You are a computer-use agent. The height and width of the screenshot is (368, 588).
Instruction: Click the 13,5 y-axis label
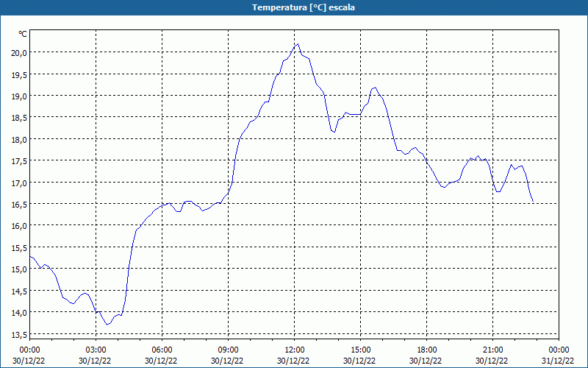pyautogui.click(x=20, y=335)
